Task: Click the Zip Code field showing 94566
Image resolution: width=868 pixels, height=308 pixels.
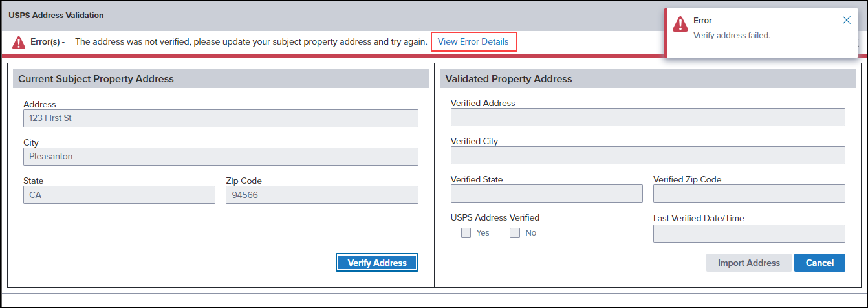Action: point(322,195)
